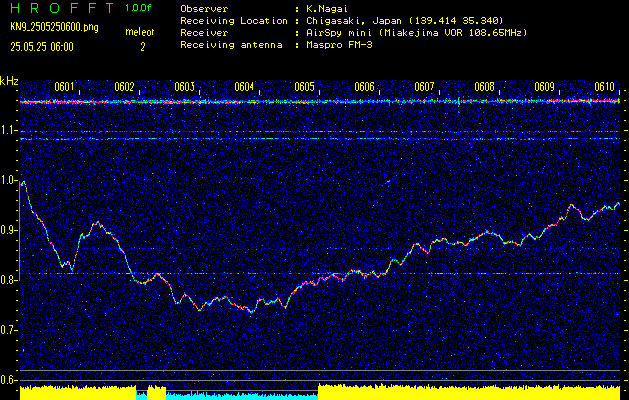The image size is (629, 400).
Task: Click AirSpy mini receiver description
Action: pos(416,33)
